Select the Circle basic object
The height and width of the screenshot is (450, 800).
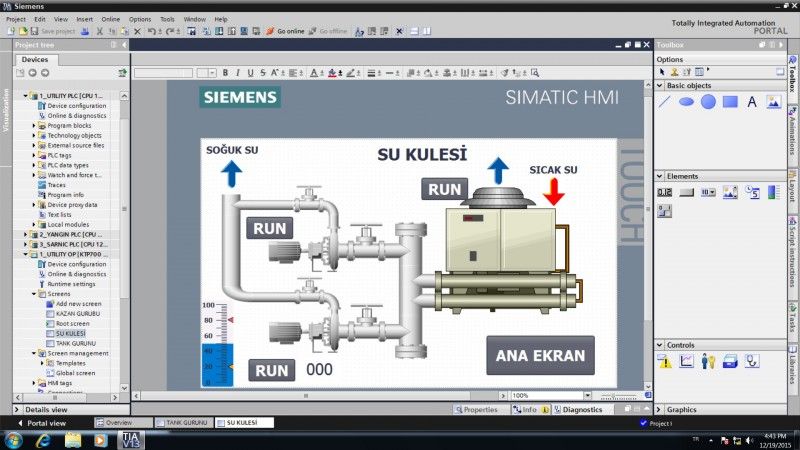point(708,102)
